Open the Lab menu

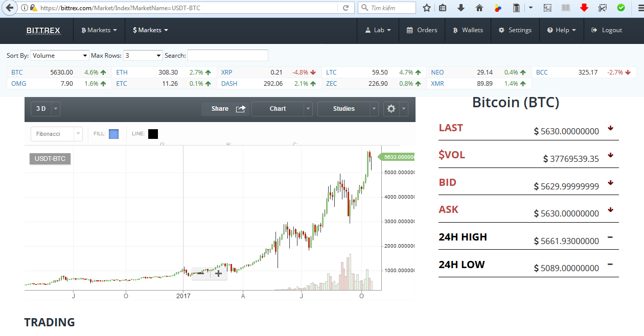click(378, 30)
